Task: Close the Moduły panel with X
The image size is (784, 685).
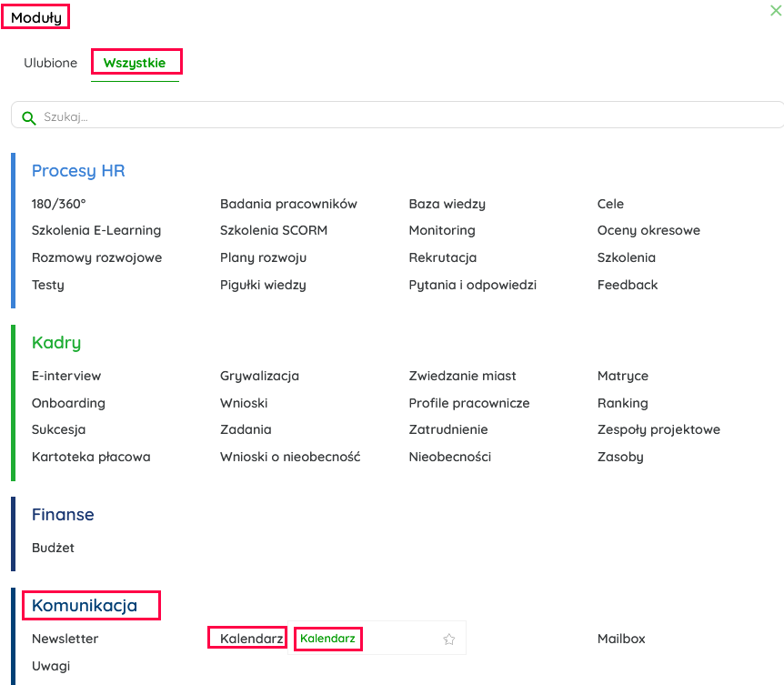Action: pyautogui.click(x=775, y=10)
